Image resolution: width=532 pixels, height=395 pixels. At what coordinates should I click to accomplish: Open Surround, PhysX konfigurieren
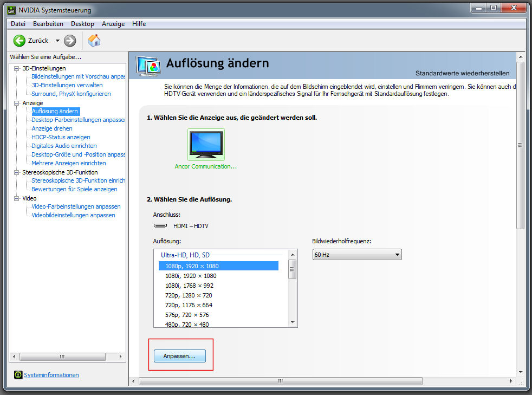click(71, 94)
